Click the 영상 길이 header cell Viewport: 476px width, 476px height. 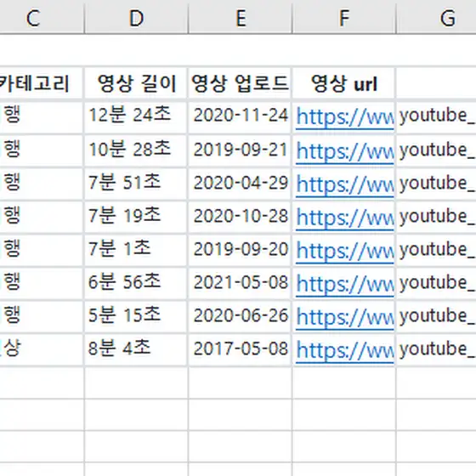[136, 83]
